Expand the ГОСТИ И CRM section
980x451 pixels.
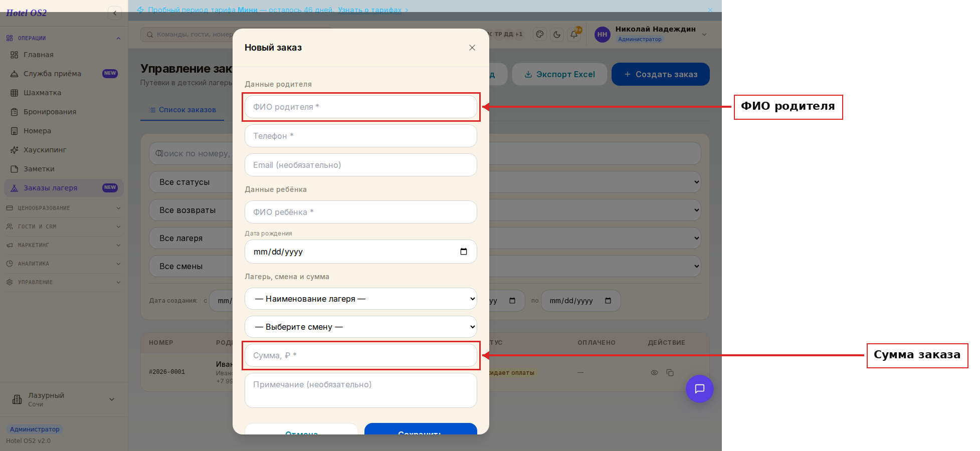tap(64, 227)
